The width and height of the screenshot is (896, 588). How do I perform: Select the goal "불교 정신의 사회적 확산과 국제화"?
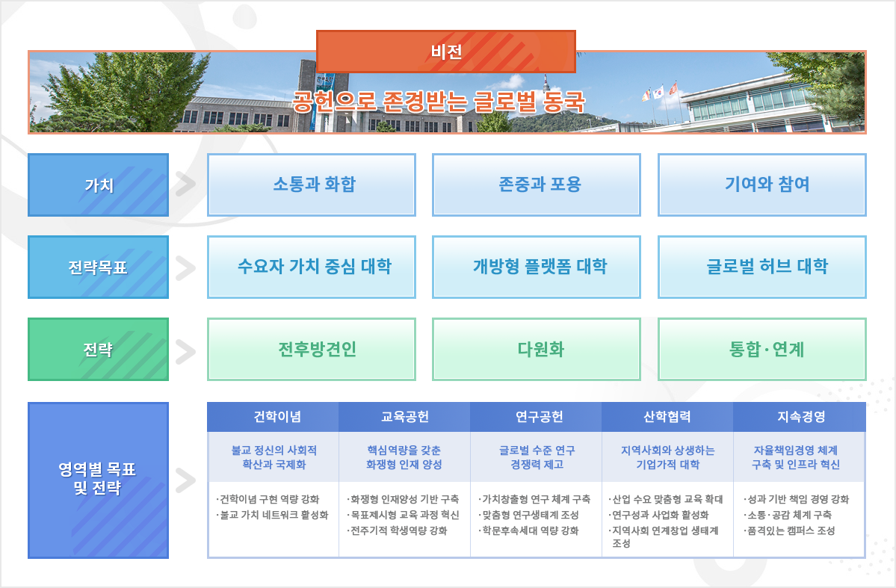click(274, 457)
